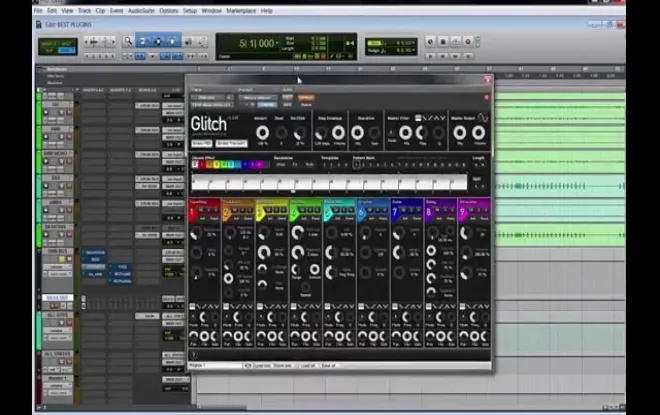Open the Setup menu
Viewport: 660px width, 415px height.
[x=190, y=11]
